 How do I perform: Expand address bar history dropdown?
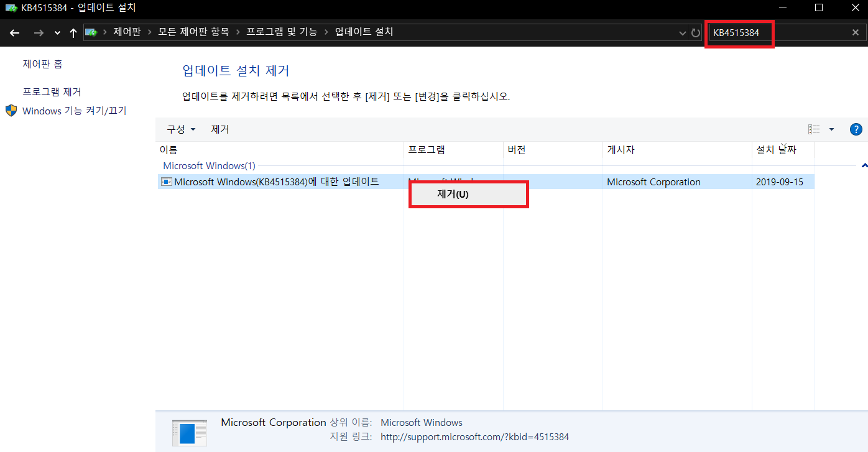pos(684,32)
